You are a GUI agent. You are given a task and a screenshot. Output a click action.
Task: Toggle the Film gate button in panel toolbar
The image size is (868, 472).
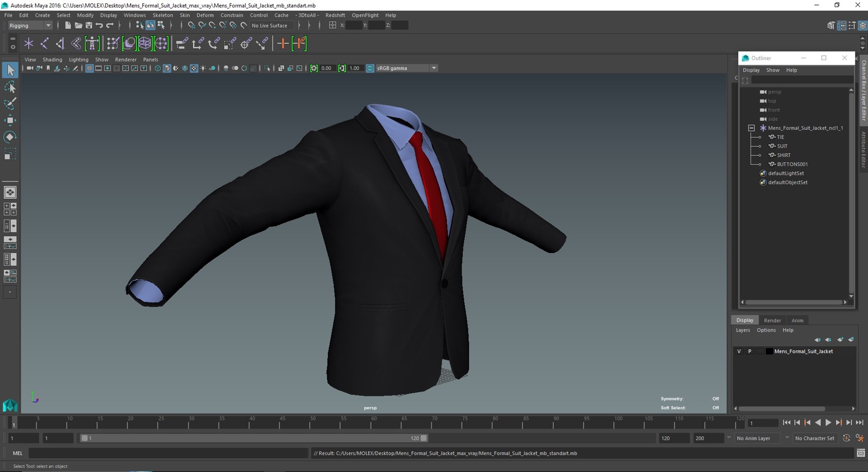tap(98, 68)
